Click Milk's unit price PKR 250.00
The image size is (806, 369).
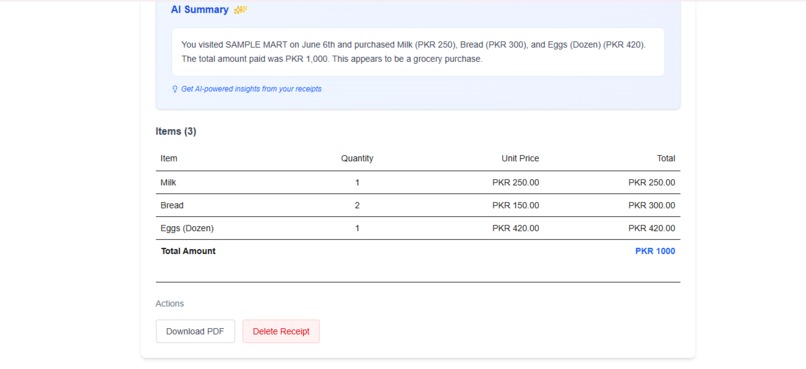tap(516, 182)
